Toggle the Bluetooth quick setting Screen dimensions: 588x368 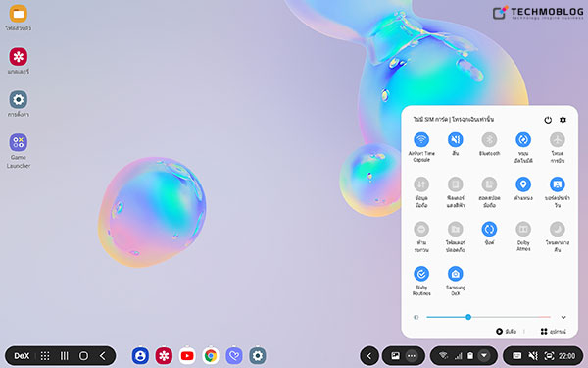coord(489,140)
